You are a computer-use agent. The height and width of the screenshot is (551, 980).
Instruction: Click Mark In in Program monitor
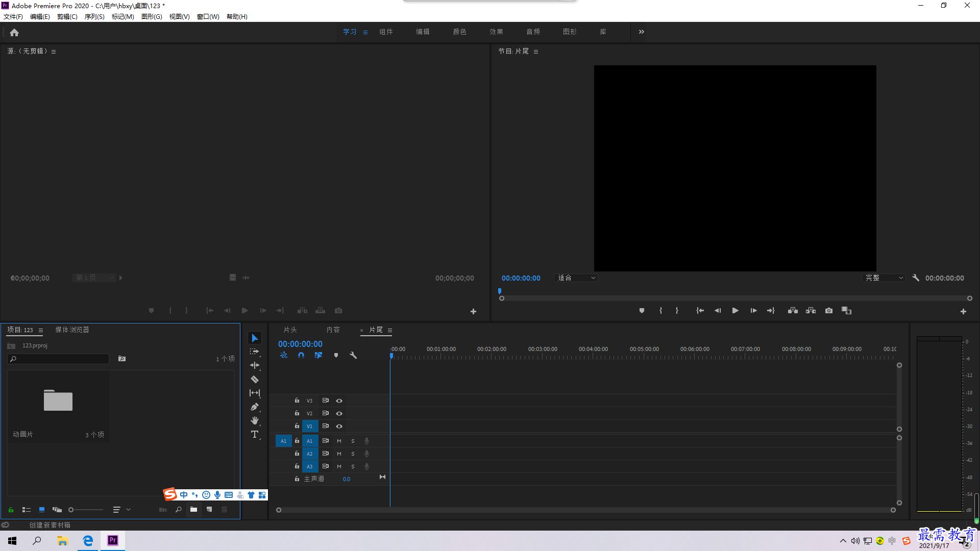(660, 311)
